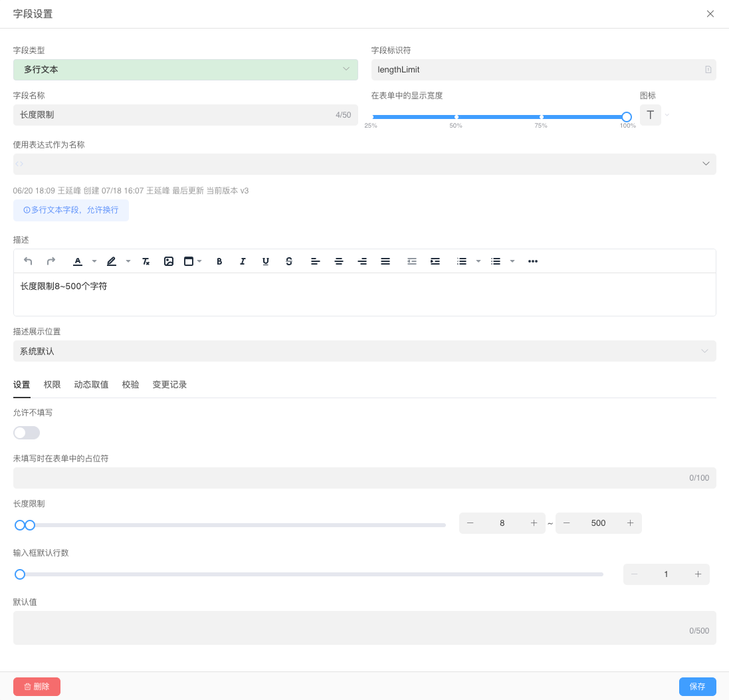Viewport: 729px width, 700px height.
Task: Switch to the 权限 tab
Action: (x=52, y=385)
